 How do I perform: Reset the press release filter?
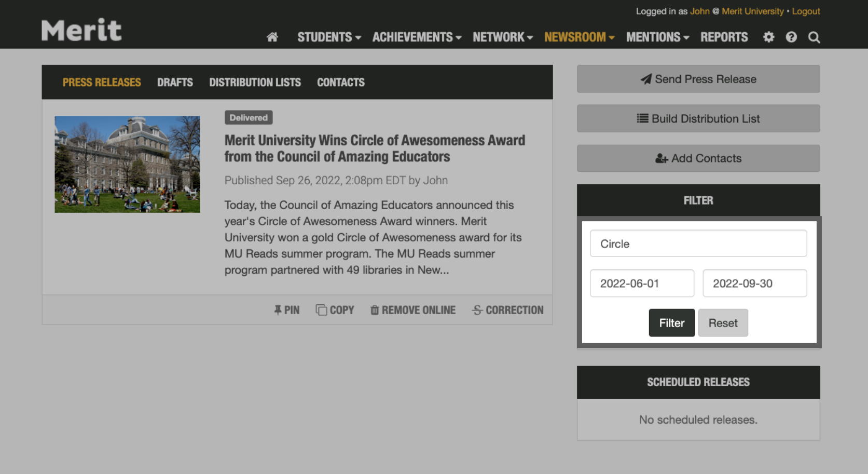723,322
